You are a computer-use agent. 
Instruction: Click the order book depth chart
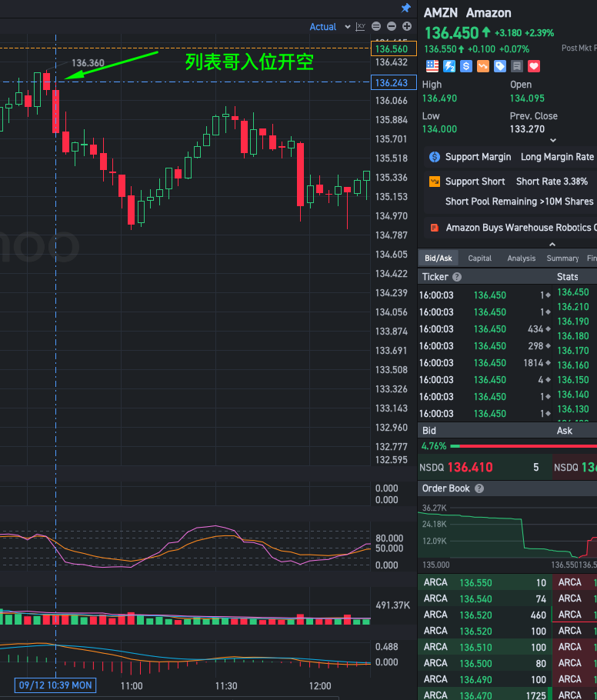click(x=507, y=534)
